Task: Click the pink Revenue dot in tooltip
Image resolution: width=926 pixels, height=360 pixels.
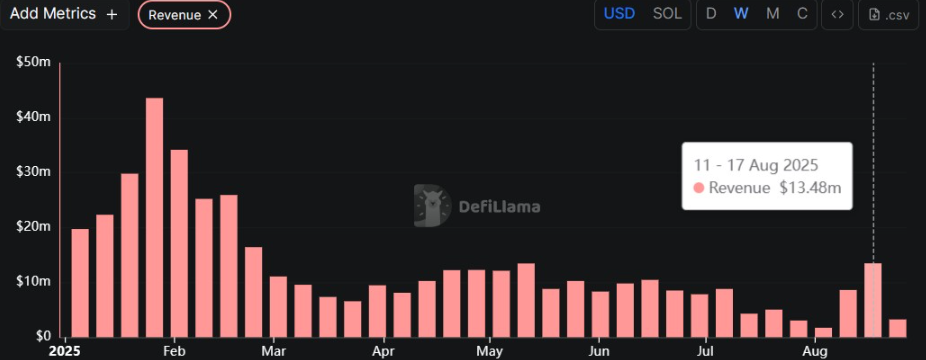Action: point(699,188)
